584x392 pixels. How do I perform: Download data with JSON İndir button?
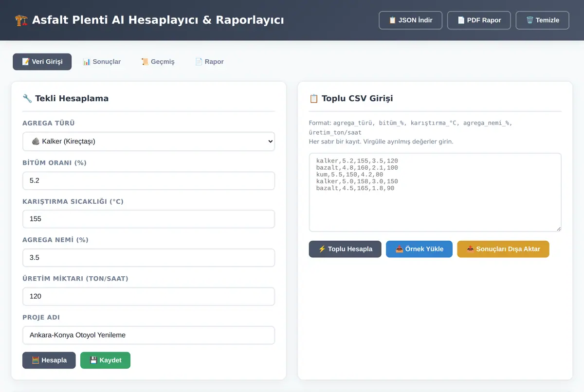410,20
